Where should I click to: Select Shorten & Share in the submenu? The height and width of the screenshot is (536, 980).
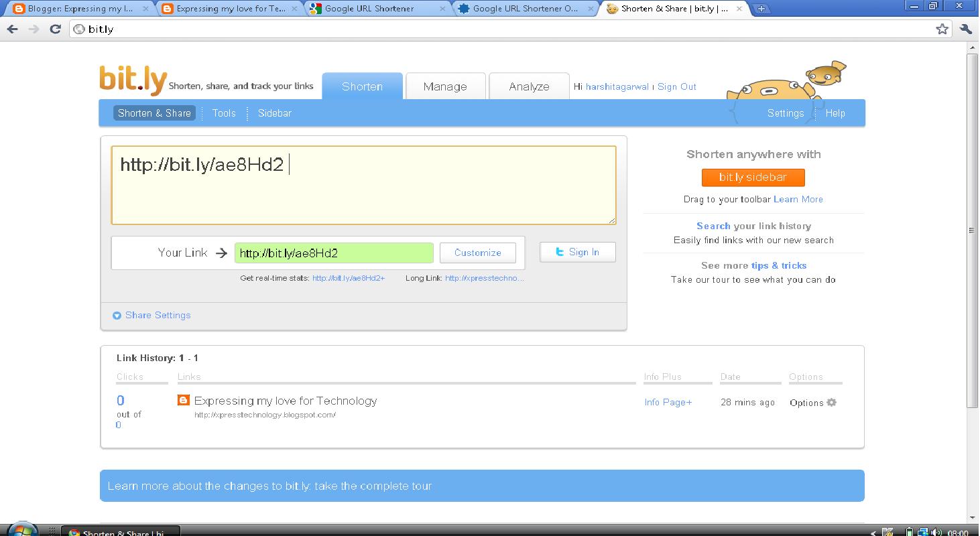click(154, 113)
